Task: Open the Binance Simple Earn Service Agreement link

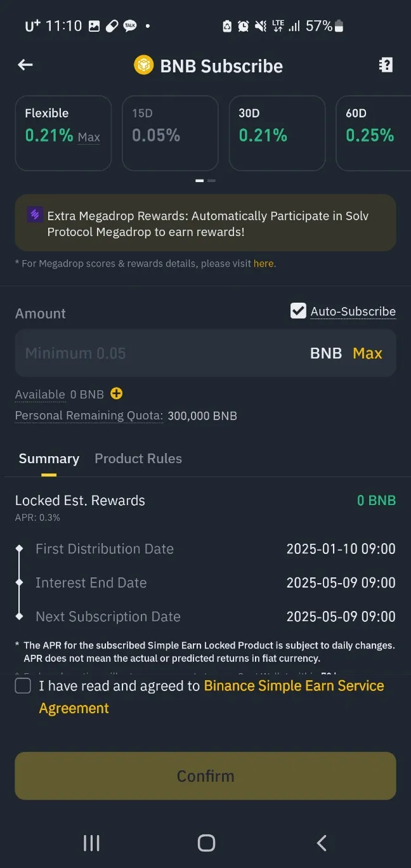Action: (x=293, y=686)
